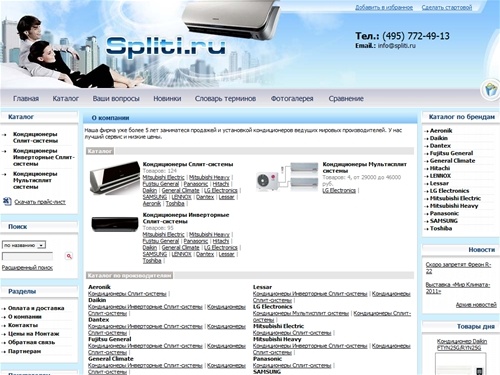
Task: Select Aeronik in brand catalog
Action: (441, 131)
